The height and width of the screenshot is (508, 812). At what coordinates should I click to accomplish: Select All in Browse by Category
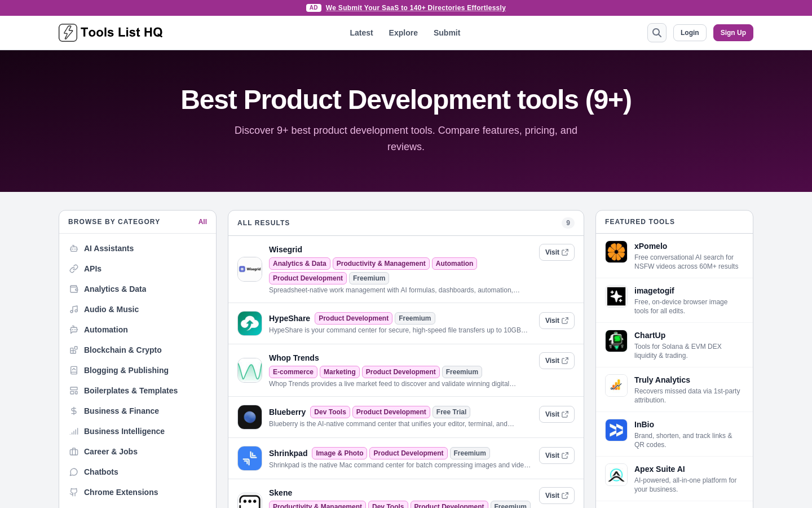point(202,222)
